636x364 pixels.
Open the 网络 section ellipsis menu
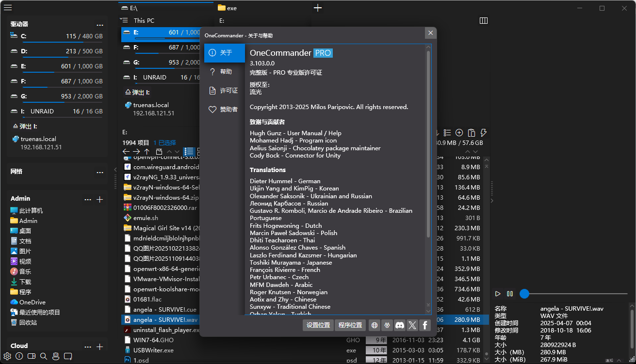pyautogui.click(x=100, y=172)
